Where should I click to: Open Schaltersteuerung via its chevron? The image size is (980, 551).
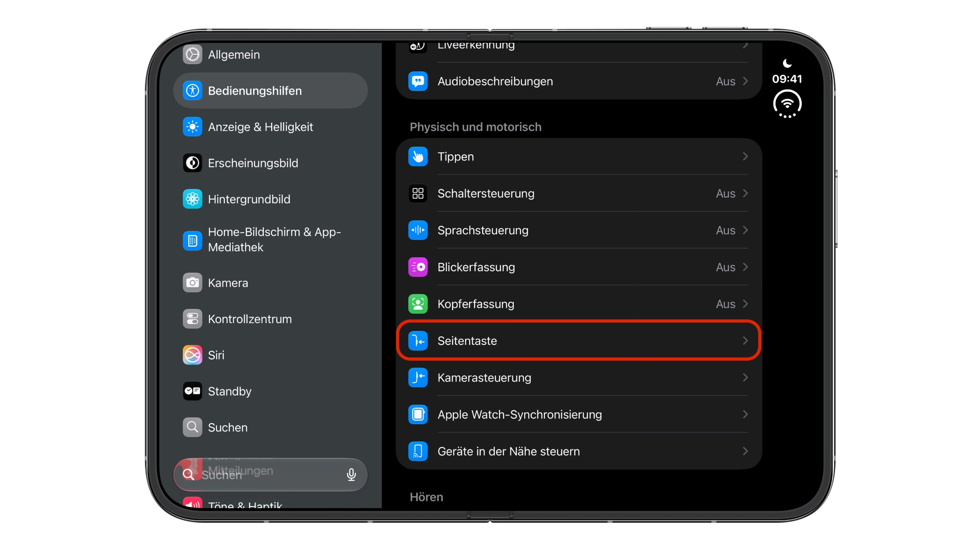[745, 193]
